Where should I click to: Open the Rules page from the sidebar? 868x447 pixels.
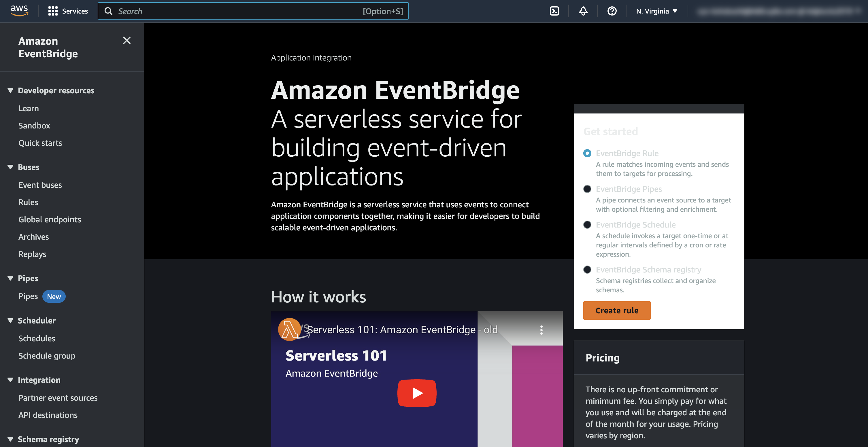[28, 202]
